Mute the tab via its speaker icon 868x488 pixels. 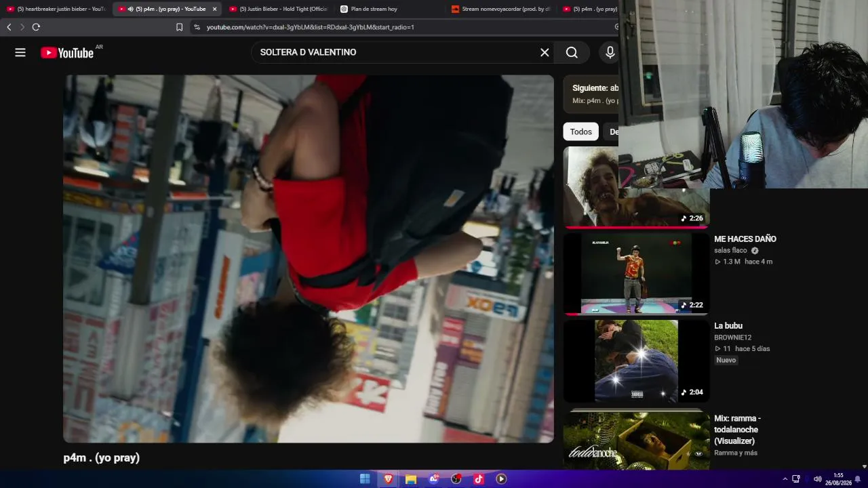click(130, 9)
